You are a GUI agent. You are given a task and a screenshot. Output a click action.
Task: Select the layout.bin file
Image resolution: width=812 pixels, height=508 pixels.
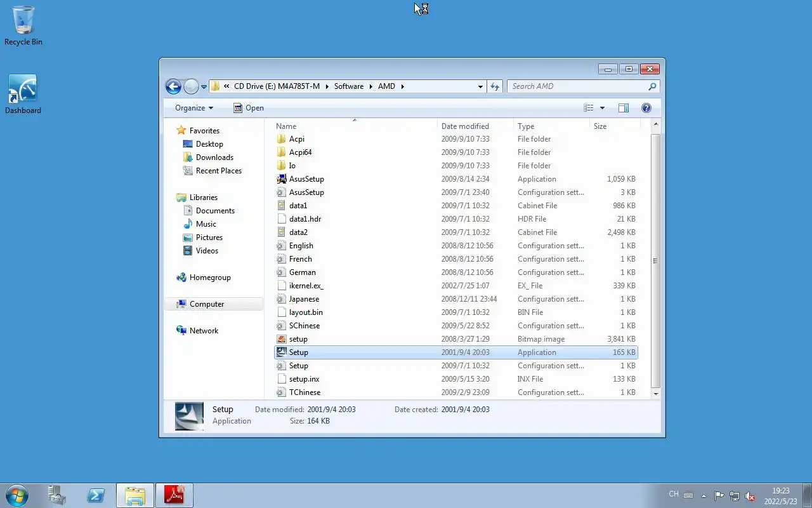click(x=456, y=312)
